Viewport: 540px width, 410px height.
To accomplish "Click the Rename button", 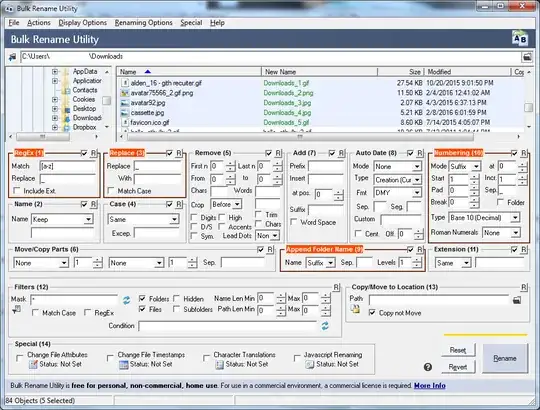I will [505, 358].
